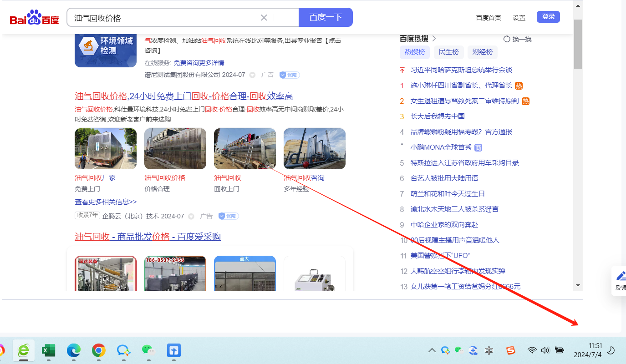Click the 登录 login button
This screenshot has width=626, height=364.
pos(548,17)
